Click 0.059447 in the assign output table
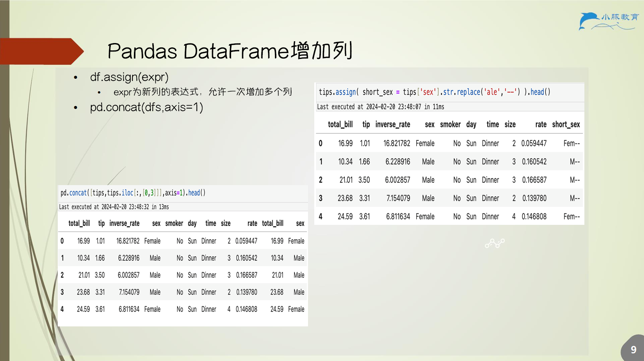The width and height of the screenshot is (644, 361). [x=534, y=143]
